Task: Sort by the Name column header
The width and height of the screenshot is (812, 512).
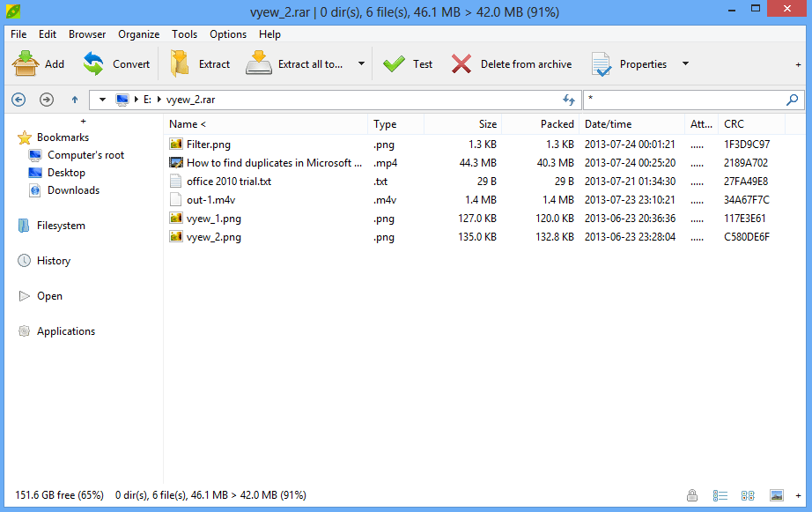Action: coord(266,124)
